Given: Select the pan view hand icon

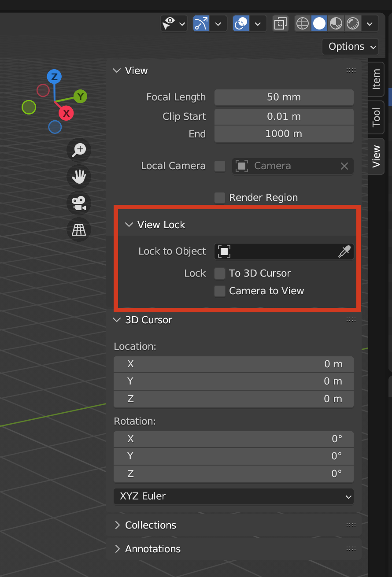Looking at the screenshot, I should pos(79,176).
